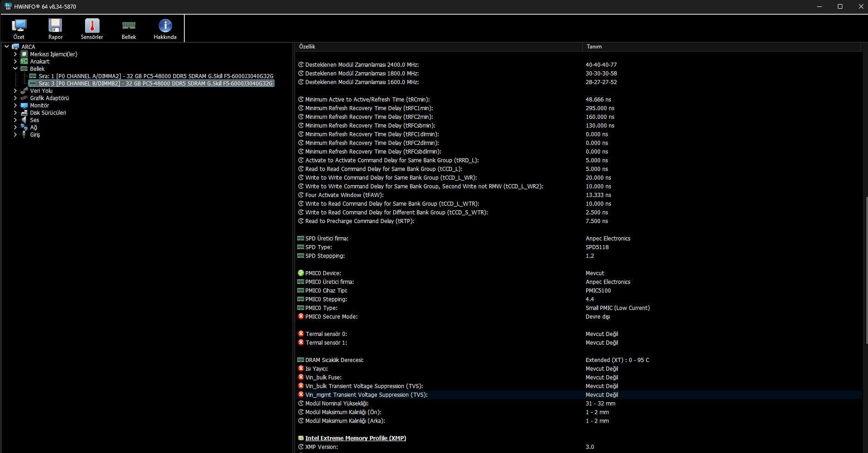
Task: Expand the Ağ tree node
Action: [15, 127]
